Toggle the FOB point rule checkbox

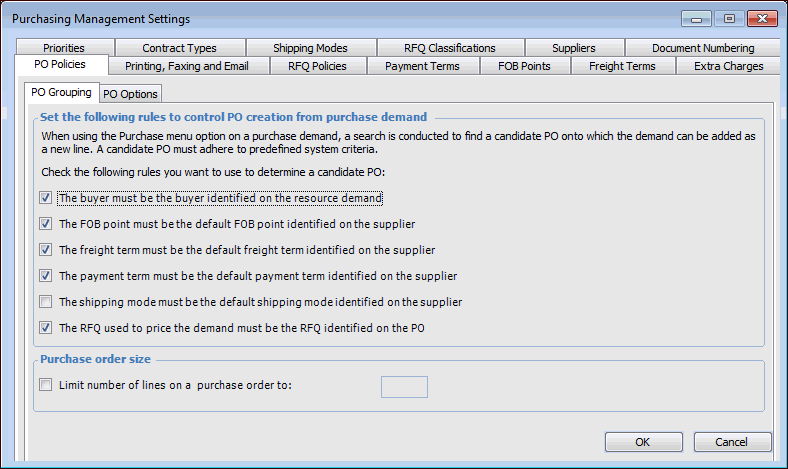coord(45,224)
